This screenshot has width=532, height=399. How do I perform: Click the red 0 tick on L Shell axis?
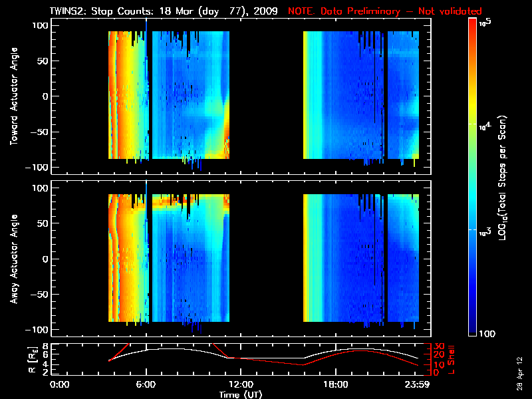click(x=437, y=372)
